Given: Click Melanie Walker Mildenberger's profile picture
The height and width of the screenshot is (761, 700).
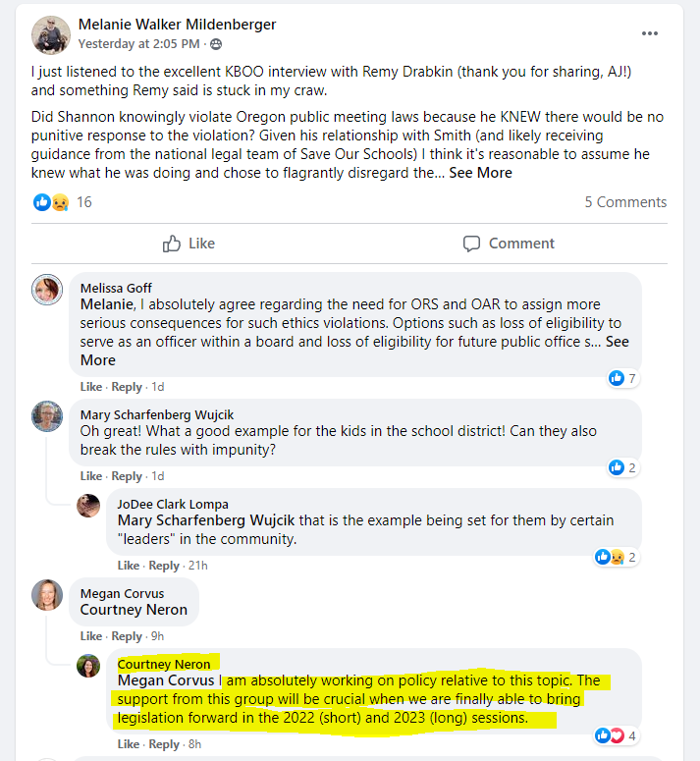Looking at the screenshot, I should (x=51, y=35).
